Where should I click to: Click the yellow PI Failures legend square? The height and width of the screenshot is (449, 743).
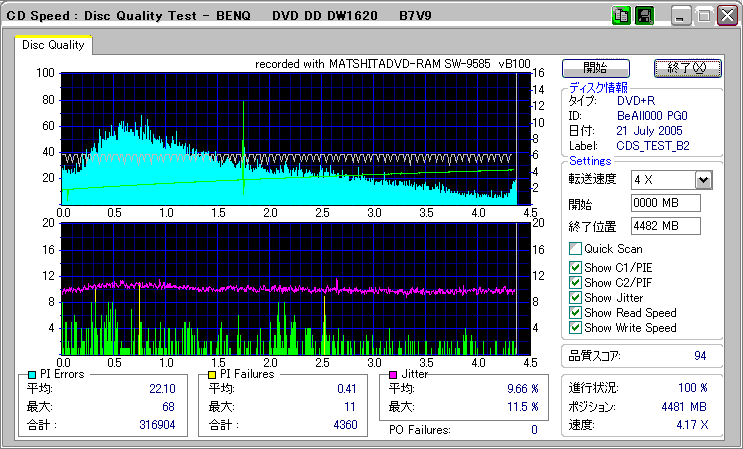pyautogui.click(x=212, y=374)
